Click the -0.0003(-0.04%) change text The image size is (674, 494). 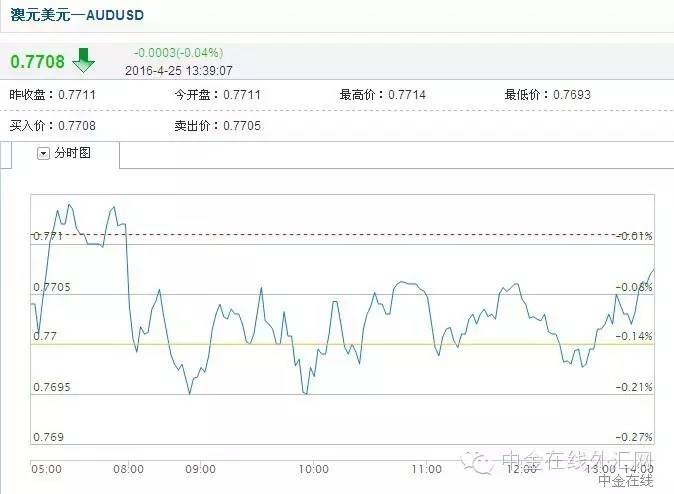[178, 52]
